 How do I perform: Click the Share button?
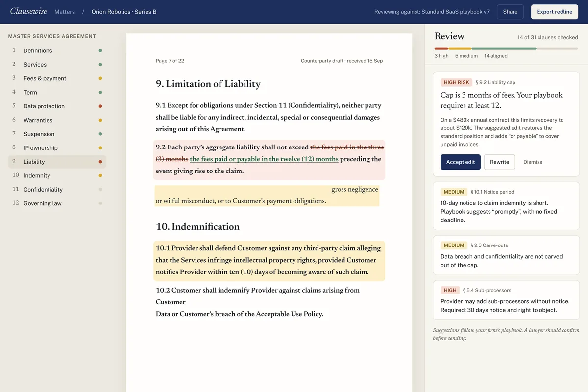(x=510, y=12)
